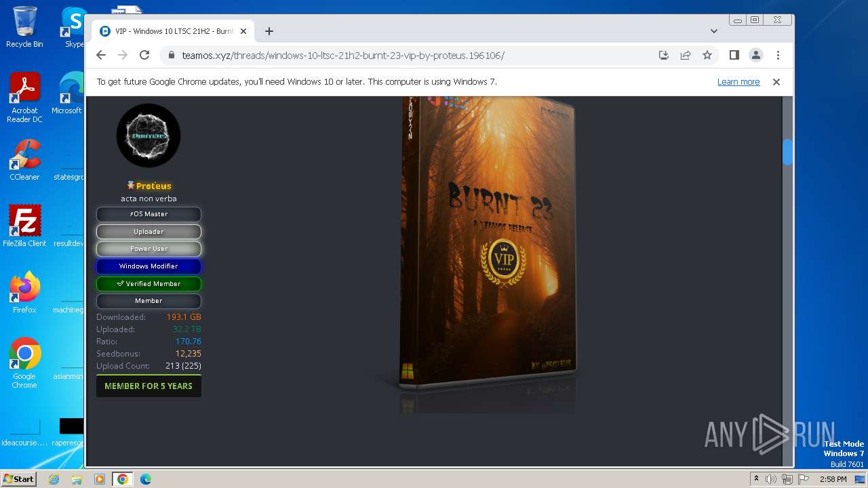
Task: Select the VIP - Windows 10 LTSC 21H2 tab
Action: click(173, 31)
